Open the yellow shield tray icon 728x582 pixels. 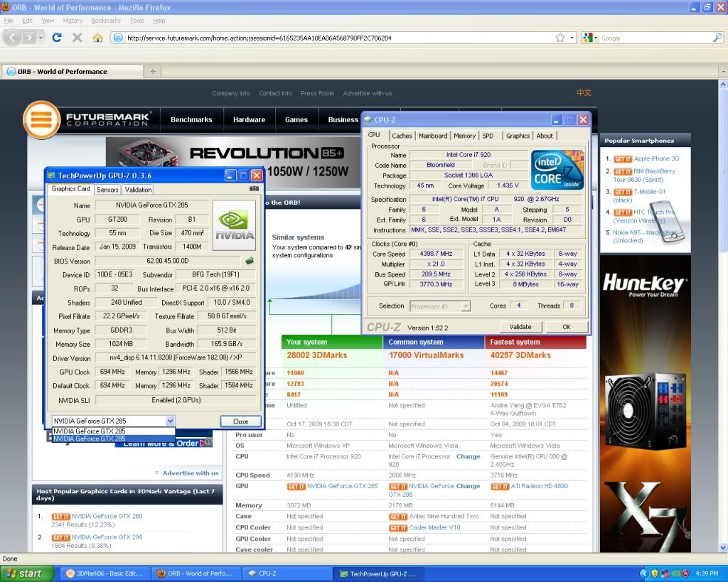[655, 573]
